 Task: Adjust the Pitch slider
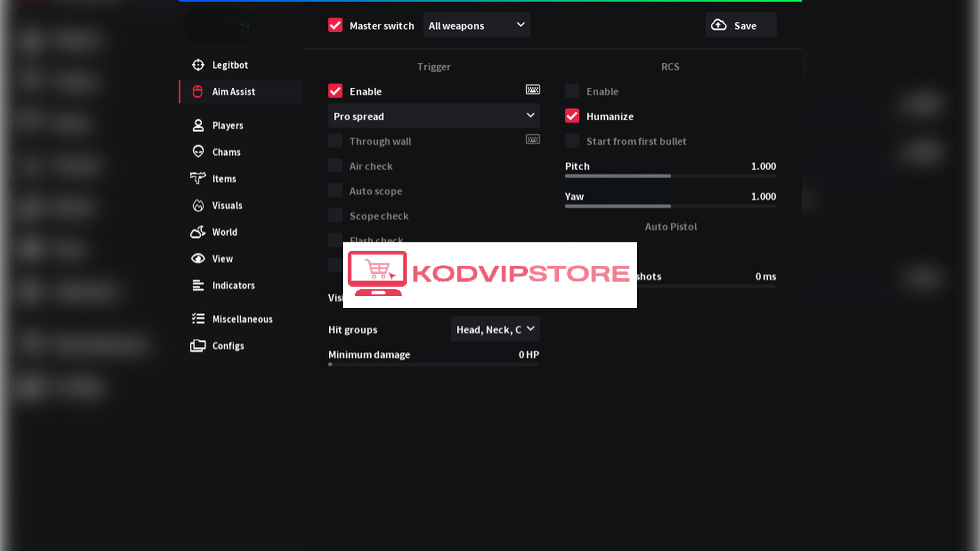[x=670, y=176]
